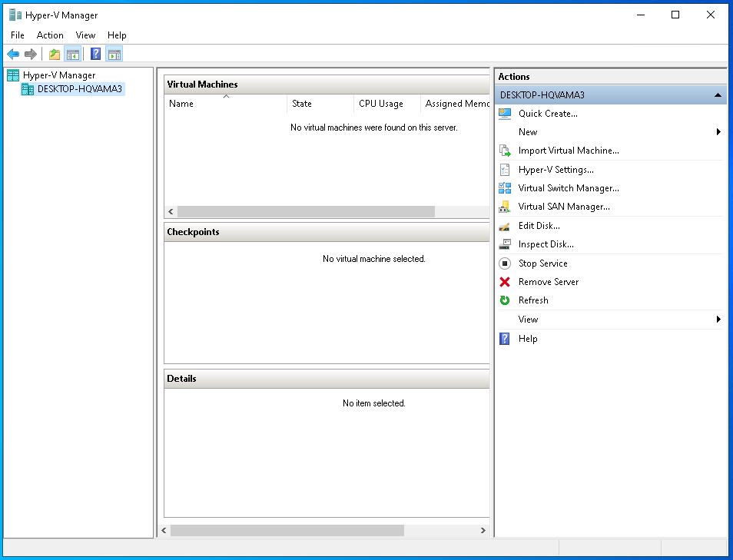733x560 pixels.
Task: Maximize the Hyper-V Manager window
Action: tap(675, 15)
